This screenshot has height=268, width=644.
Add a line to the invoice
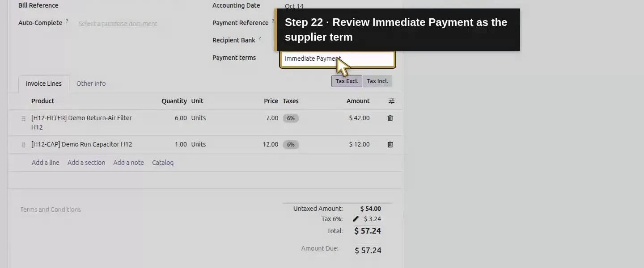[x=46, y=163]
